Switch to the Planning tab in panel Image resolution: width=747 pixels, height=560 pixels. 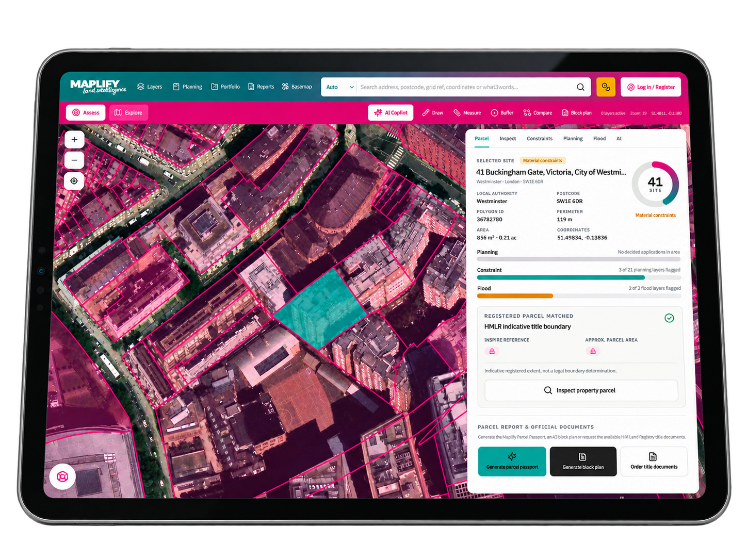tap(573, 139)
